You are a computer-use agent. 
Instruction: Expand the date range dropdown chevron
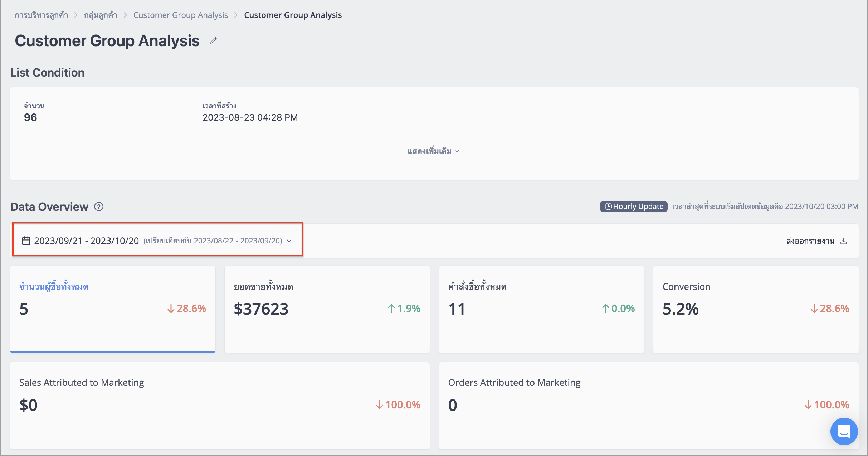(x=289, y=241)
